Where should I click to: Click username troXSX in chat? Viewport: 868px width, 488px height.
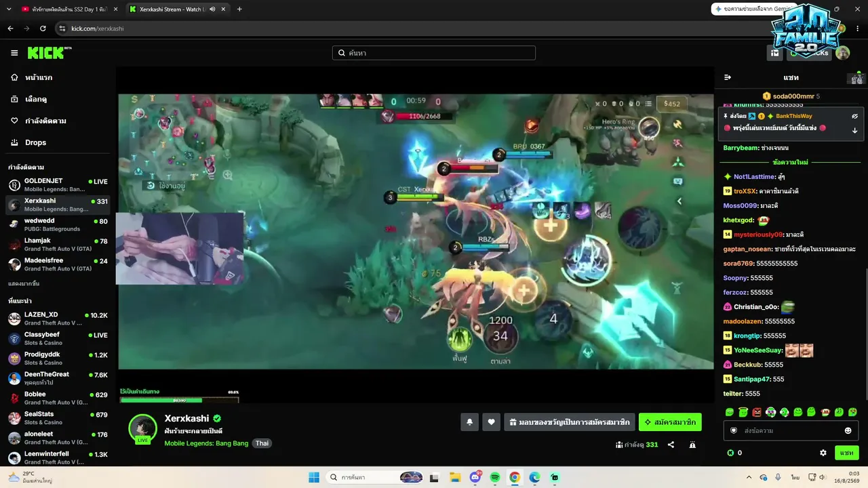pos(745,191)
